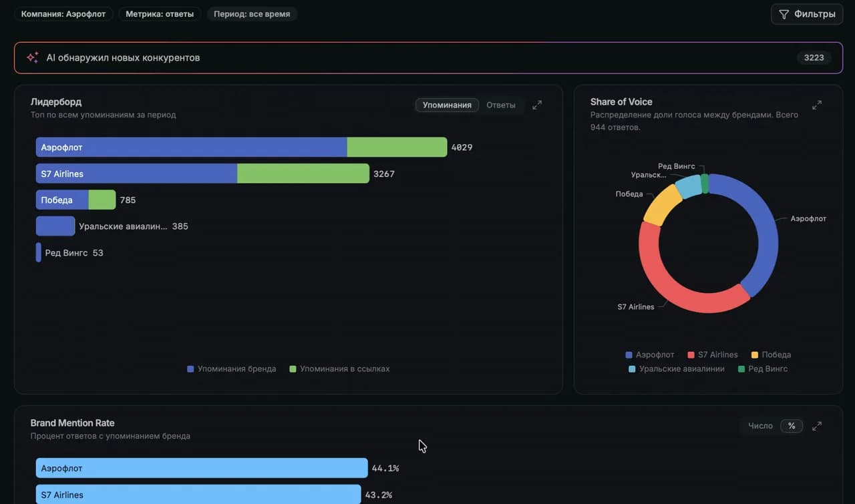Viewport: 855px width, 504px height.
Task: Click the Ред Вингс leaderboard bar
Action: pyautogui.click(x=39, y=252)
